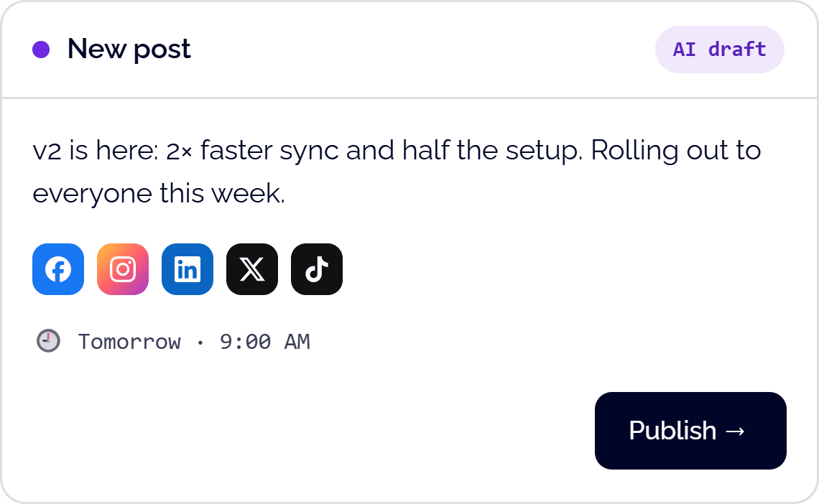Viewport: 819px width, 504px height.
Task: Publish the post now
Action: pyautogui.click(x=690, y=431)
